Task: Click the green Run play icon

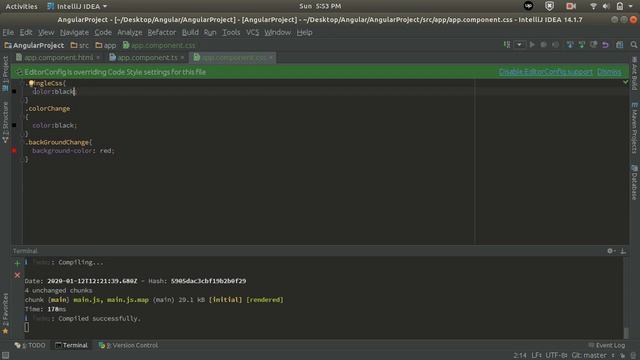Action: (532, 44)
